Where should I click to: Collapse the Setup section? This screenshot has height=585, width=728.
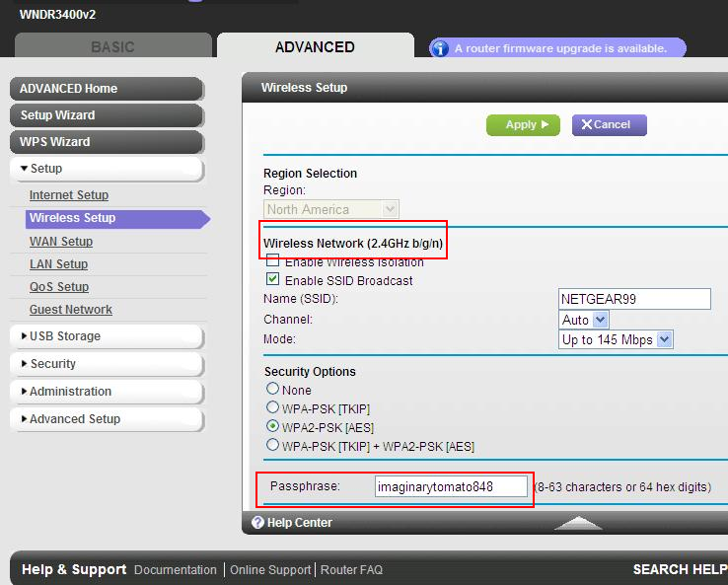click(x=107, y=169)
